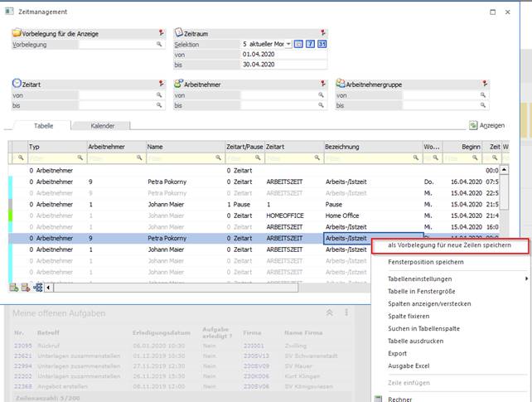This screenshot has width=532, height=402.
Task: Switch to the Kalender tab
Action: [102, 126]
